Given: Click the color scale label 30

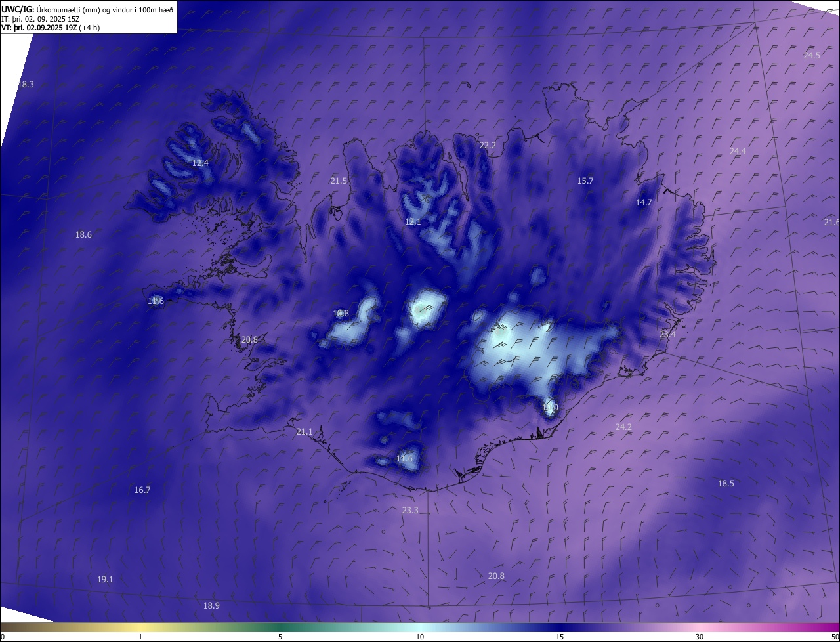Looking at the screenshot, I should pyautogui.click(x=700, y=637).
